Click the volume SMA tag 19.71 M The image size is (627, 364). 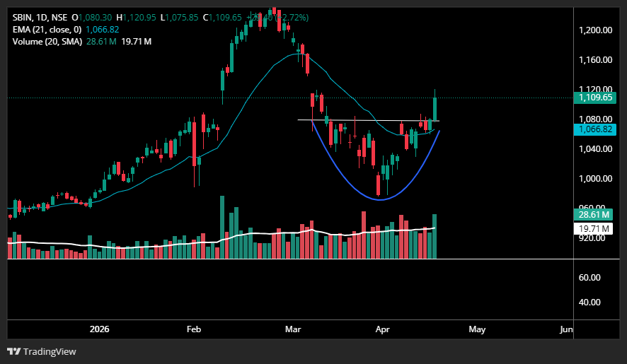(x=594, y=228)
